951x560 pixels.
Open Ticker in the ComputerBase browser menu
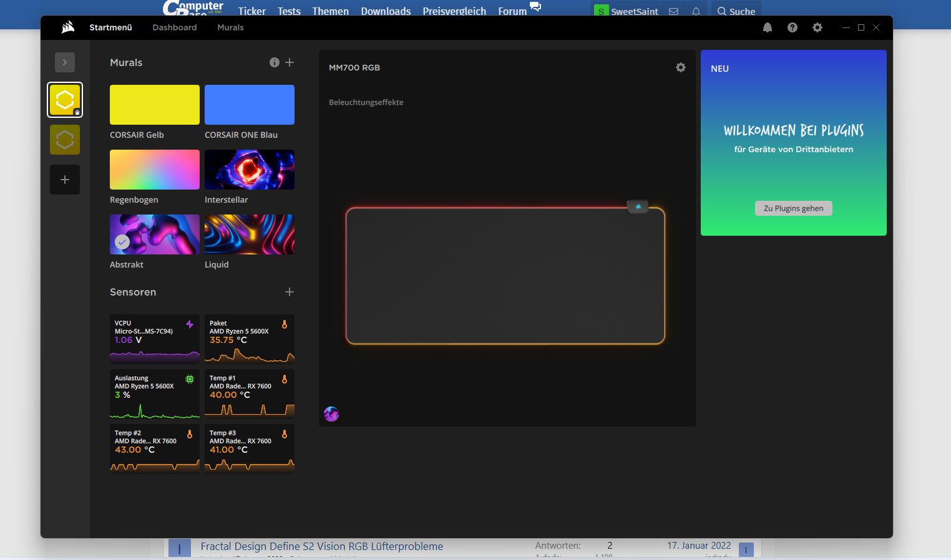[251, 11]
